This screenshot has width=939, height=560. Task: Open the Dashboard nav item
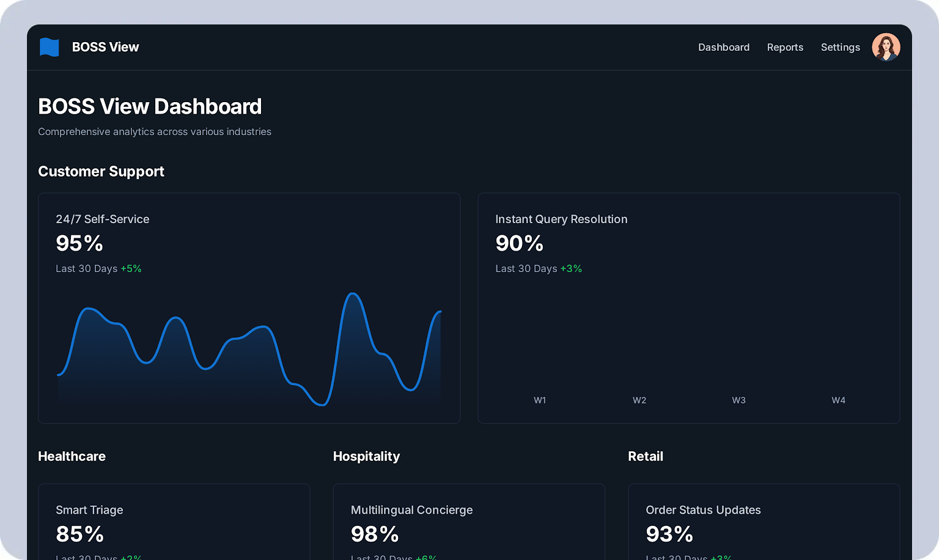pyautogui.click(x=723, y=47)
